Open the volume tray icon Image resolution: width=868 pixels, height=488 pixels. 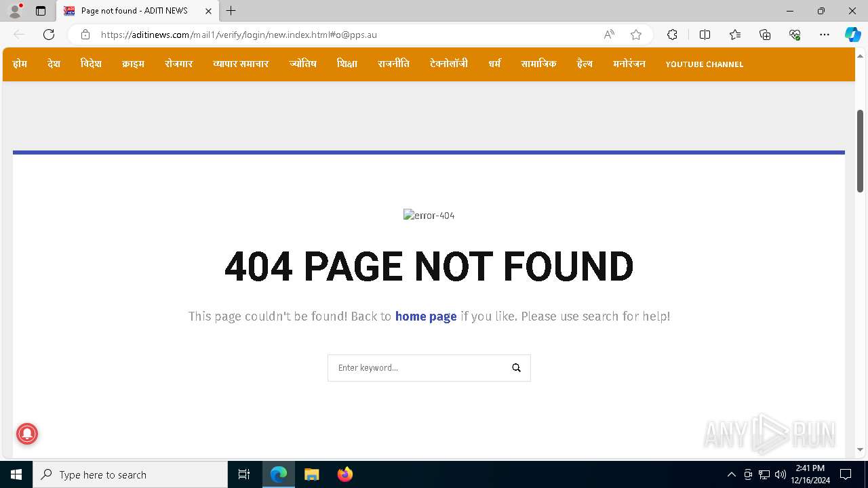point(780,474)
